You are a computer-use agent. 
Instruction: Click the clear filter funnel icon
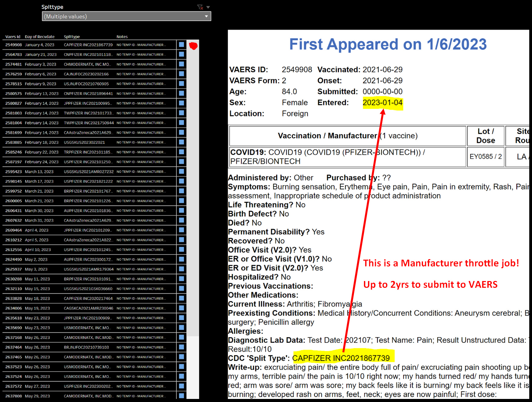coord(200,7)
